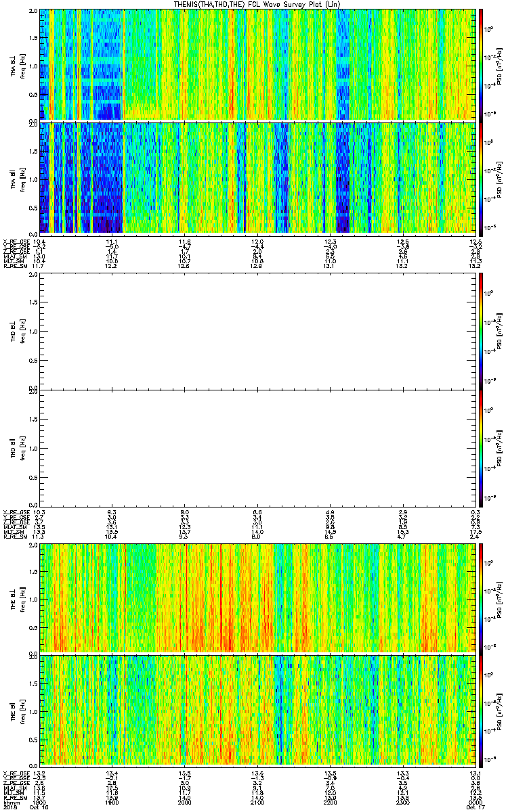Click X_RE_GSE label under THA panels
This screenshot has height=812, width=508.
pos(15,242)
